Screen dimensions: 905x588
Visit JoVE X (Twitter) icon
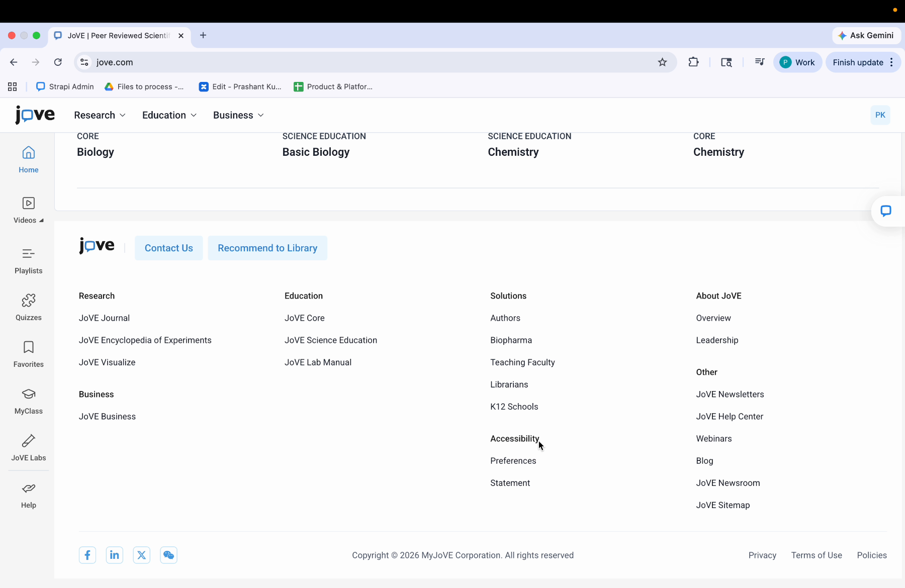point(142,555)
